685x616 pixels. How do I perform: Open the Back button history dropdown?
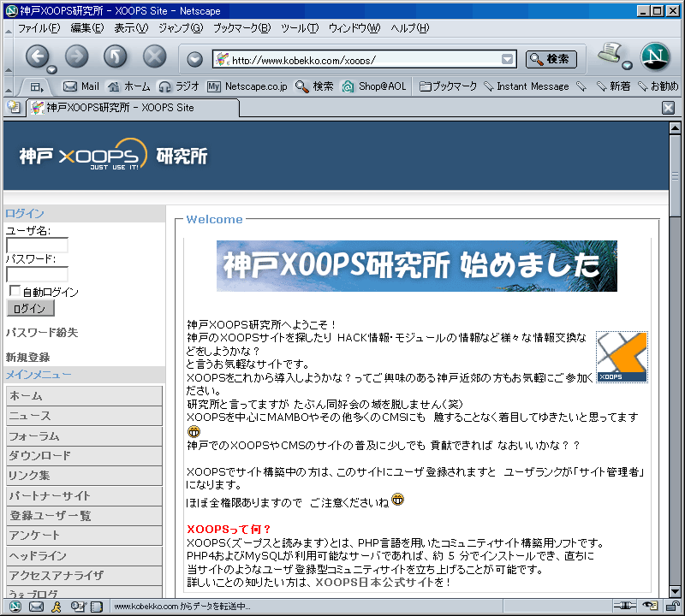(52, 69)
